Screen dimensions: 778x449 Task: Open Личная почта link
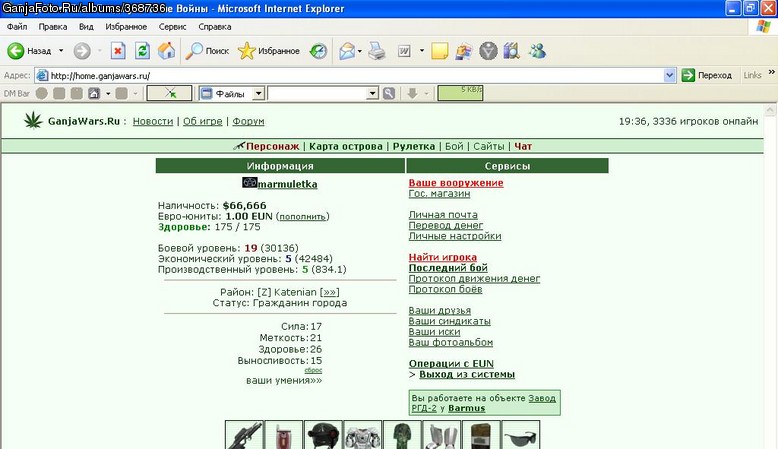pos(443,215)
